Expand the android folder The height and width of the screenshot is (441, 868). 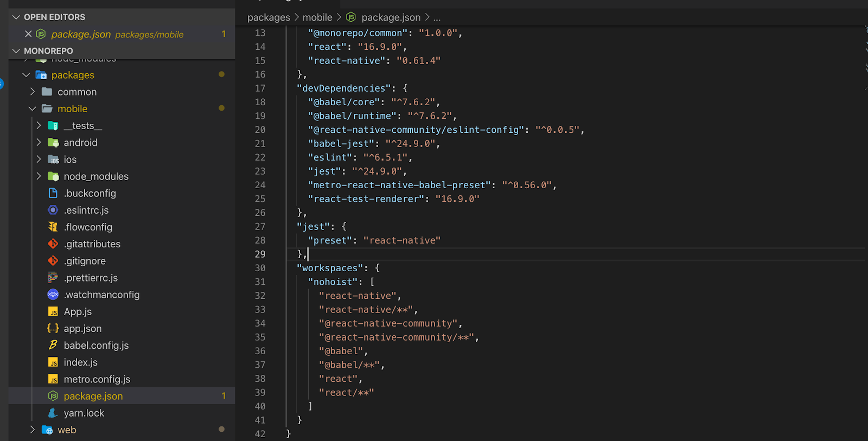[39, 142]
